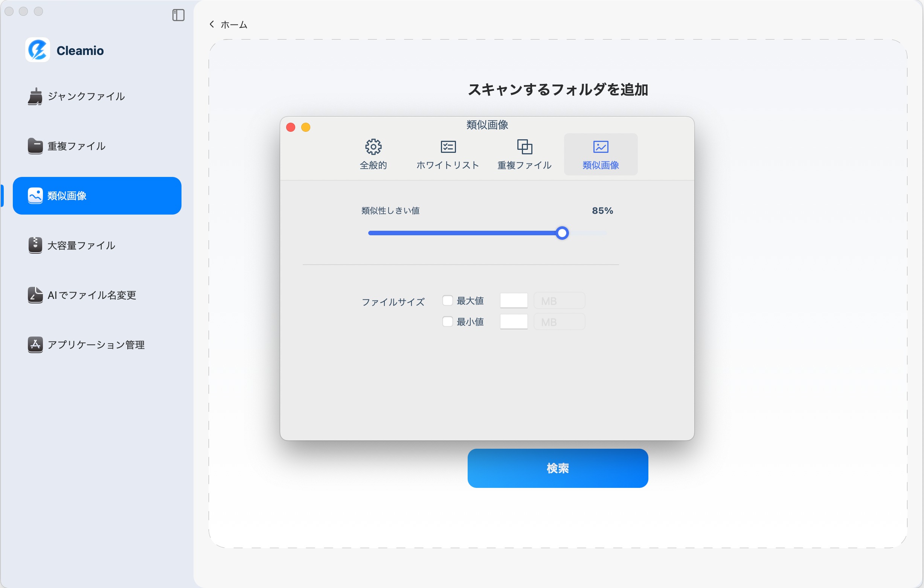Switch to the 全般的 settings tab
924x588 pixels.
point(373,154)
